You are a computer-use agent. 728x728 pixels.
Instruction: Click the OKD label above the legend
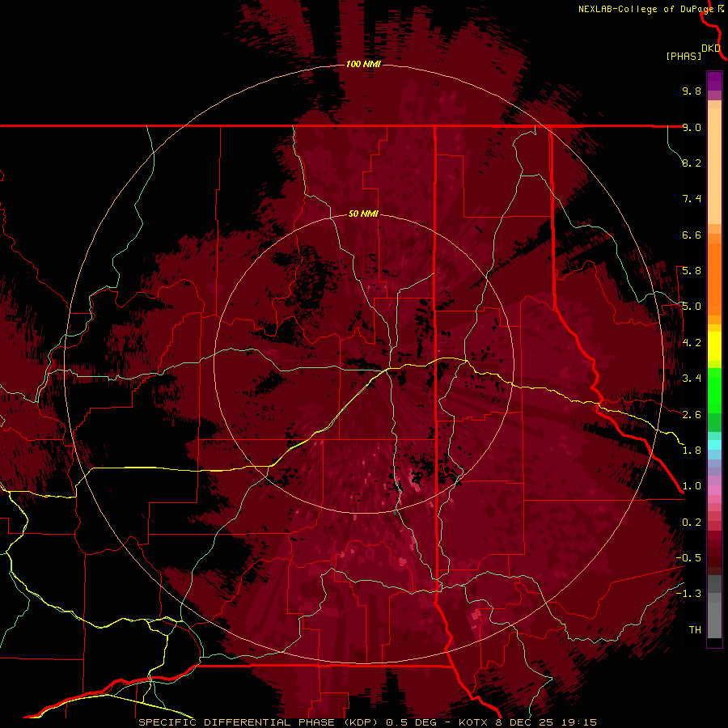[x=711, y=48]
